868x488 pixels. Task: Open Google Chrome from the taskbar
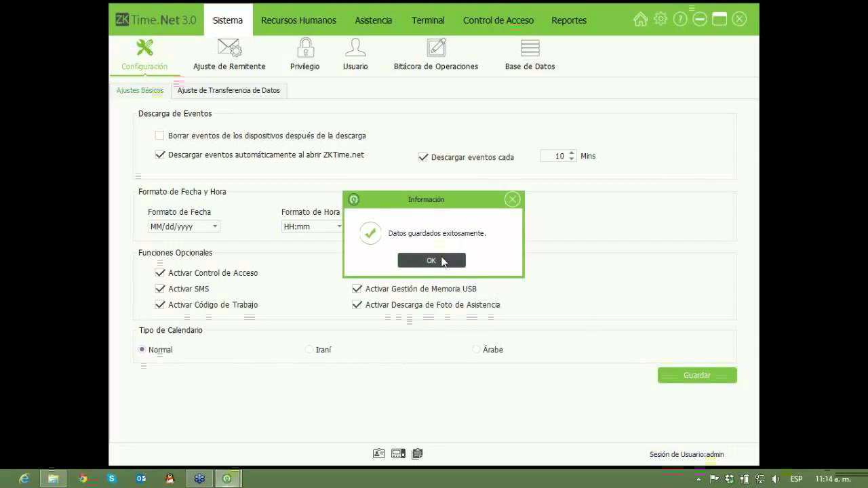point(83,479)
